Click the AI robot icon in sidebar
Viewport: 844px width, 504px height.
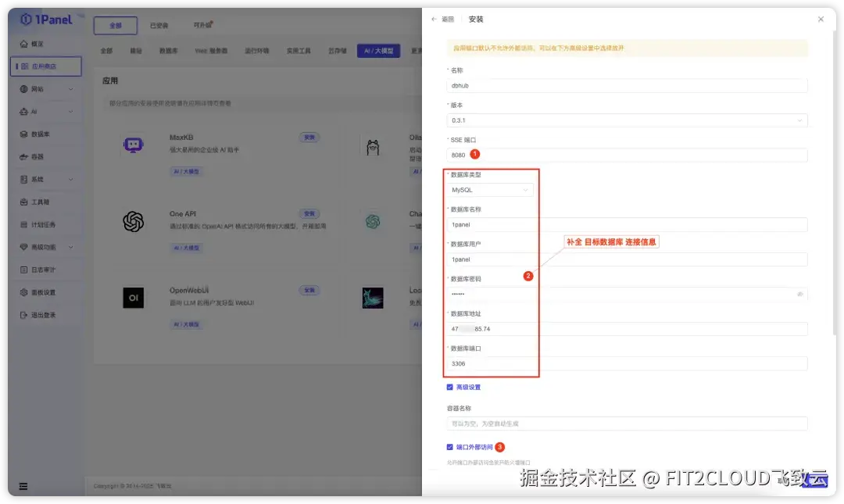(x=23, y=112)
